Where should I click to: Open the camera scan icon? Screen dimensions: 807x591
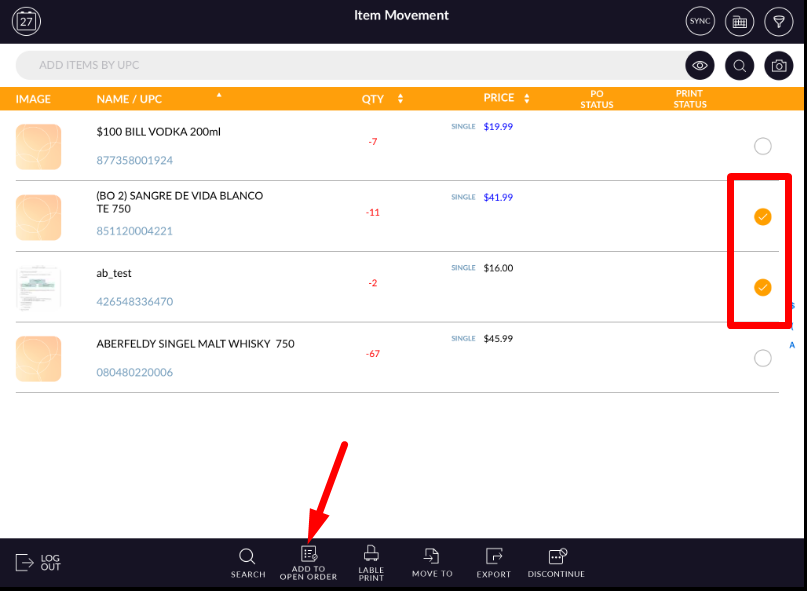(778, 66)
